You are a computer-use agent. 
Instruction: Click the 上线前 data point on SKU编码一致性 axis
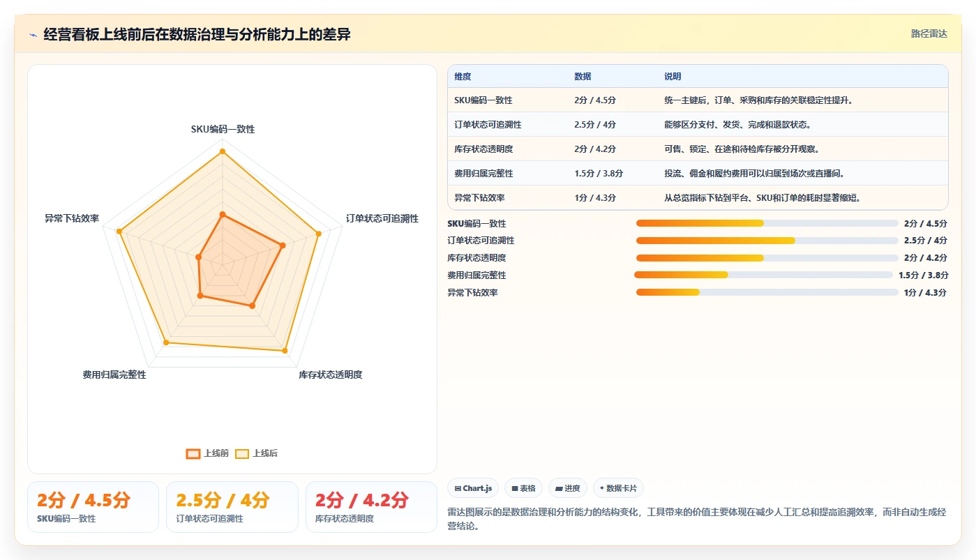tap(223, 215)
